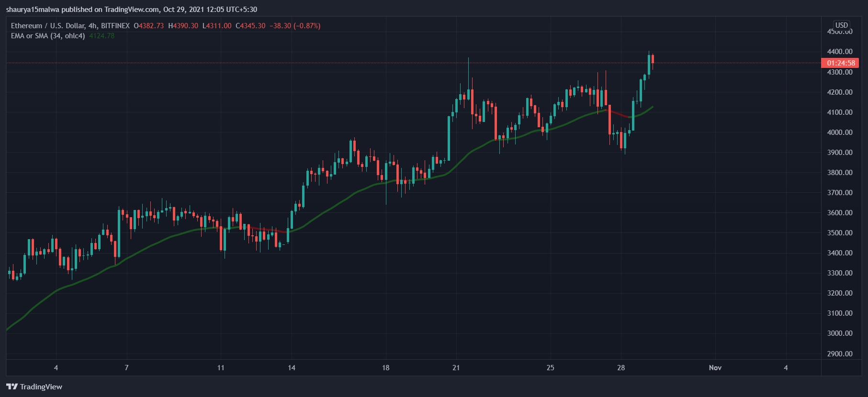Click the −38.30 (−0.87%) change value
The image size is (868, 397).
(x=295, y=26)
